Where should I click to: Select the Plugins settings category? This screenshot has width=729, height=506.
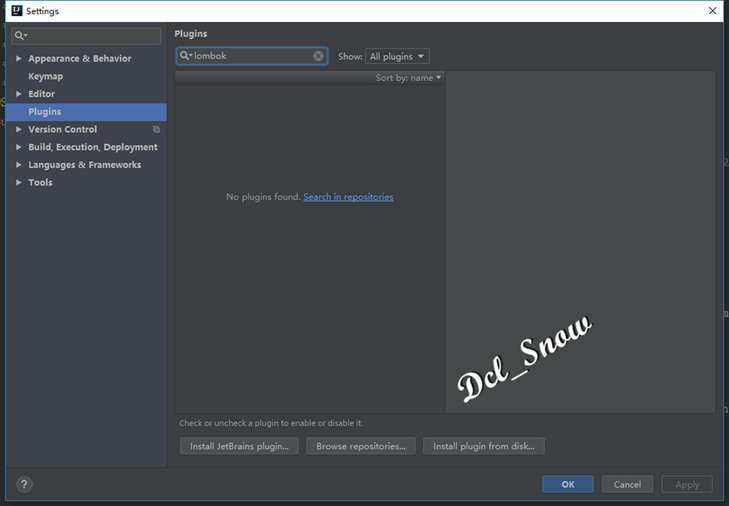[86, 112]
